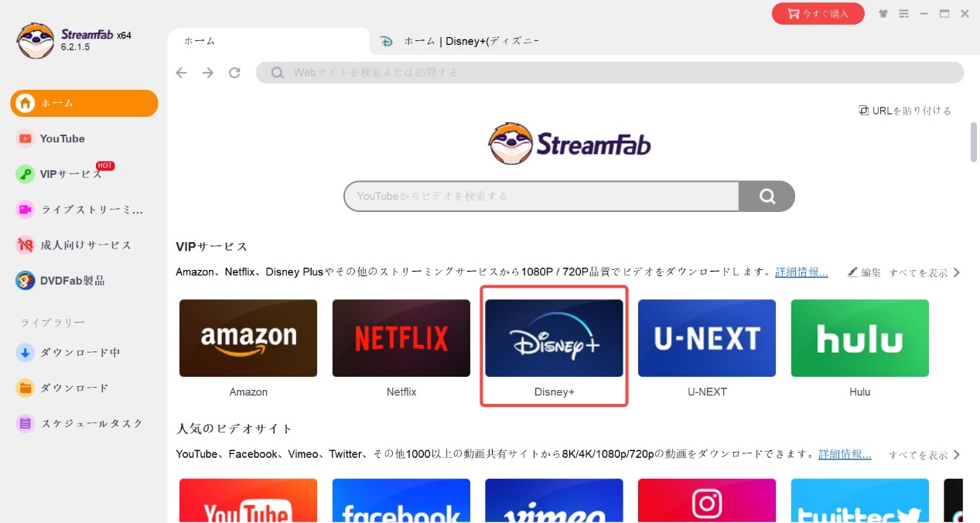Click the 人気のビデオサイト heading

235,429
